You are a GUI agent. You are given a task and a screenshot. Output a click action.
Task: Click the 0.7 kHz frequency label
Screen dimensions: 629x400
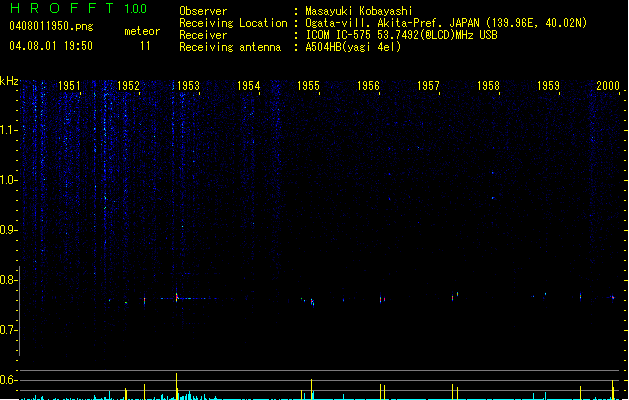[8, 330]
